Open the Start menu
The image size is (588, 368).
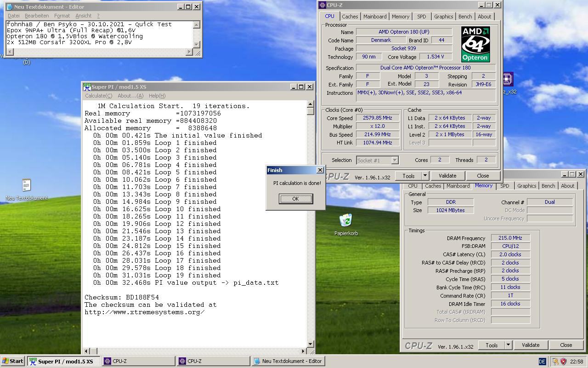(13, 361)
